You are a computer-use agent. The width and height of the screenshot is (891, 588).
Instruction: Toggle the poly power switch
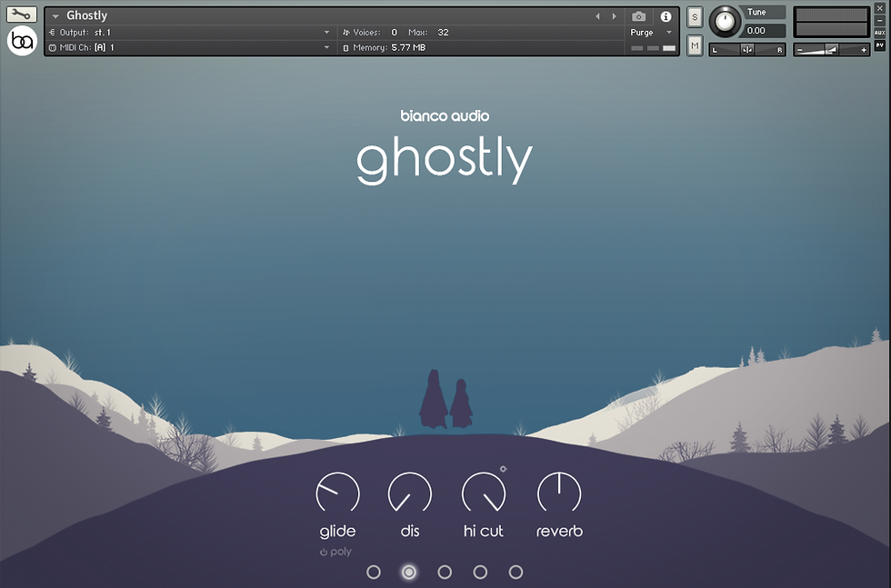(x=324, y=553)
